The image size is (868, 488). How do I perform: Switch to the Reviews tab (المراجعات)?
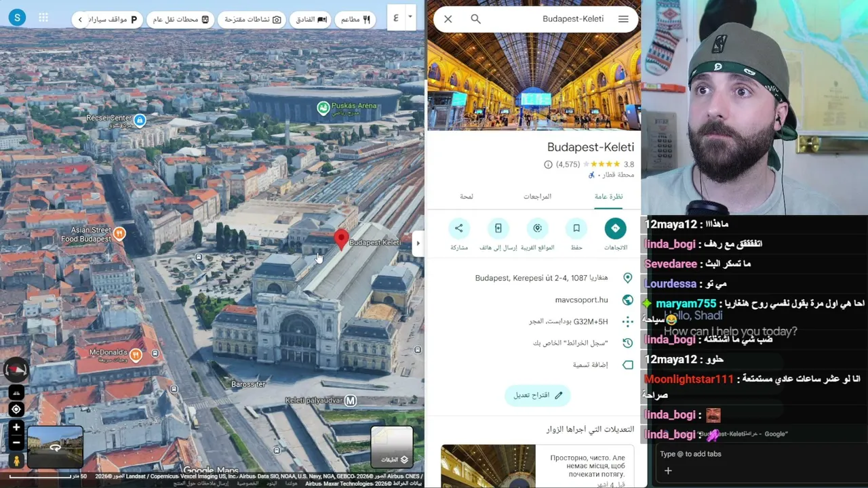coord(537,197)
